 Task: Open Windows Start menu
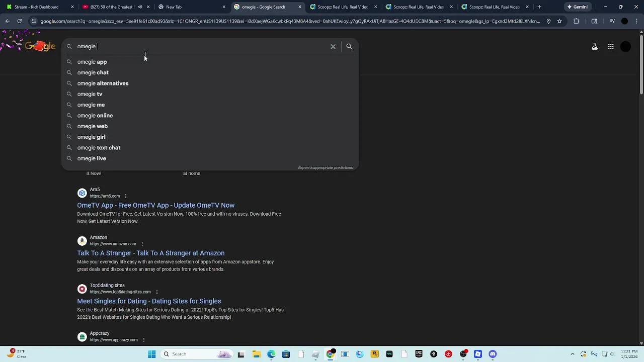(151, 354)
